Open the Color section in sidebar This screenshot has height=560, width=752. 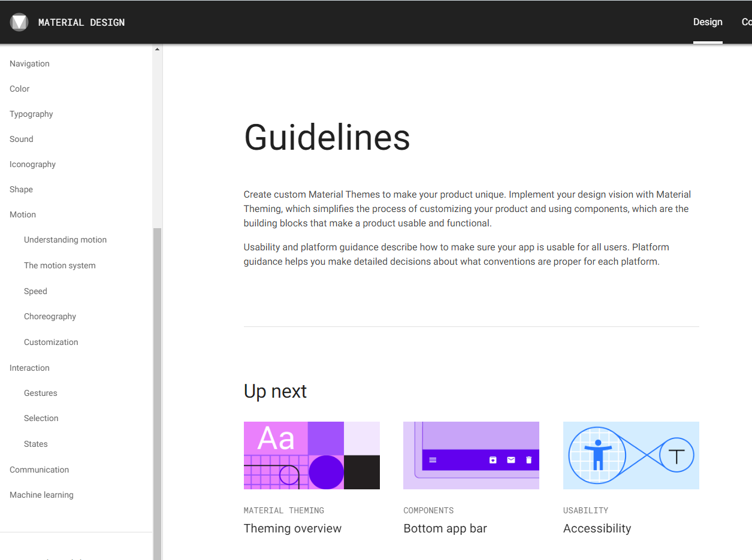19,89
